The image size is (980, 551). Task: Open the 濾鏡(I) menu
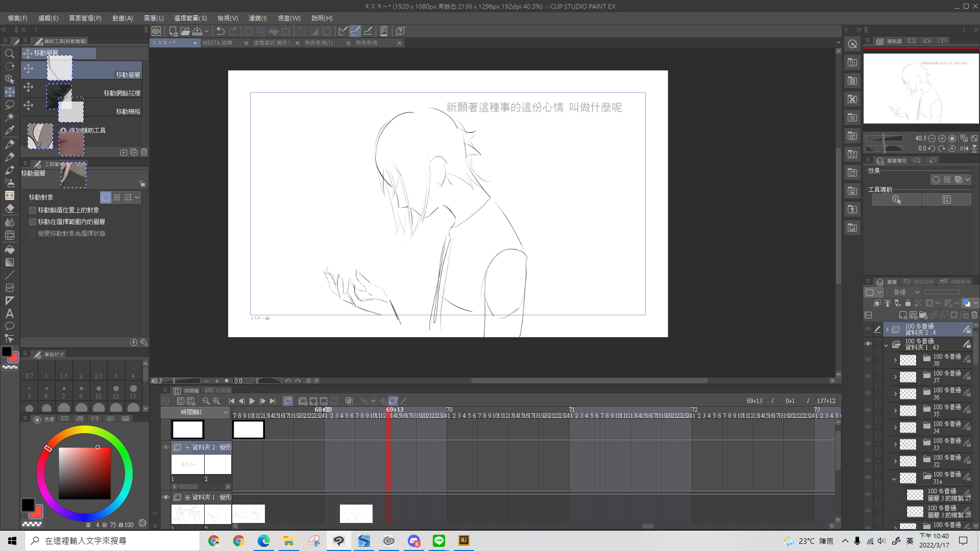258,18
